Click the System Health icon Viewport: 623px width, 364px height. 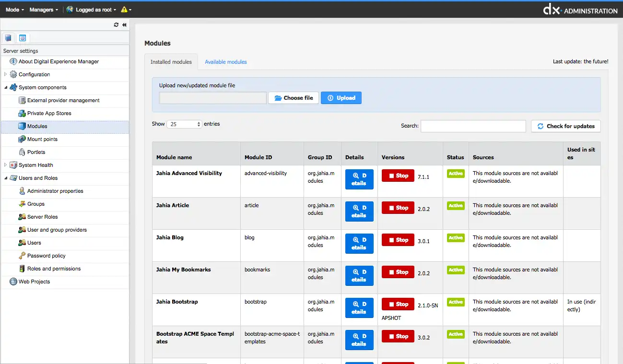point(13,165)
